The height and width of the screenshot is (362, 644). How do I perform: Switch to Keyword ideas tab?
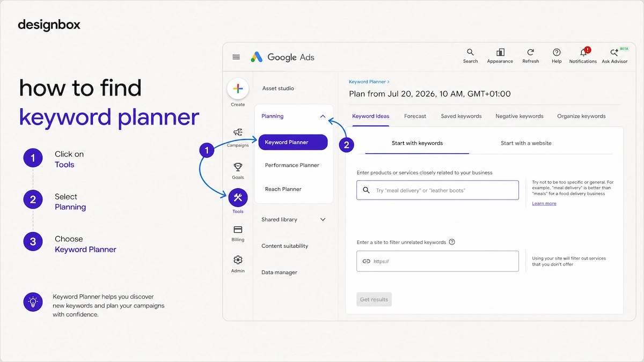[x=371, y=116]
